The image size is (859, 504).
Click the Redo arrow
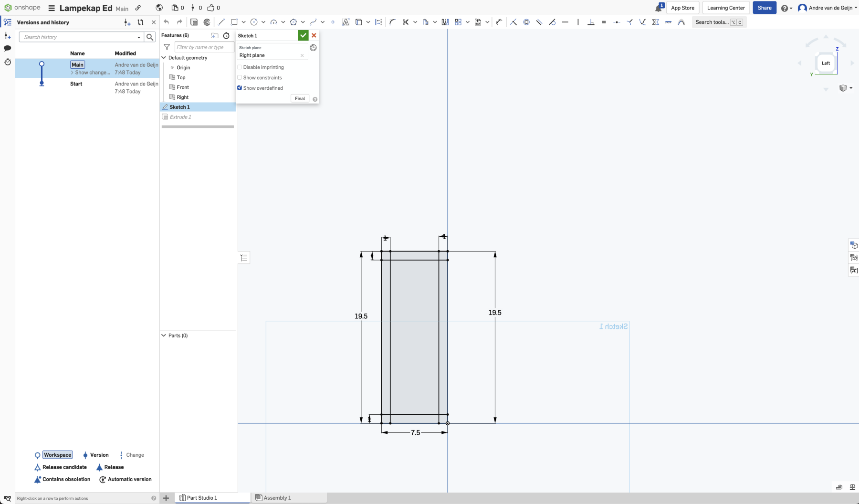click(x=179, y=22)
